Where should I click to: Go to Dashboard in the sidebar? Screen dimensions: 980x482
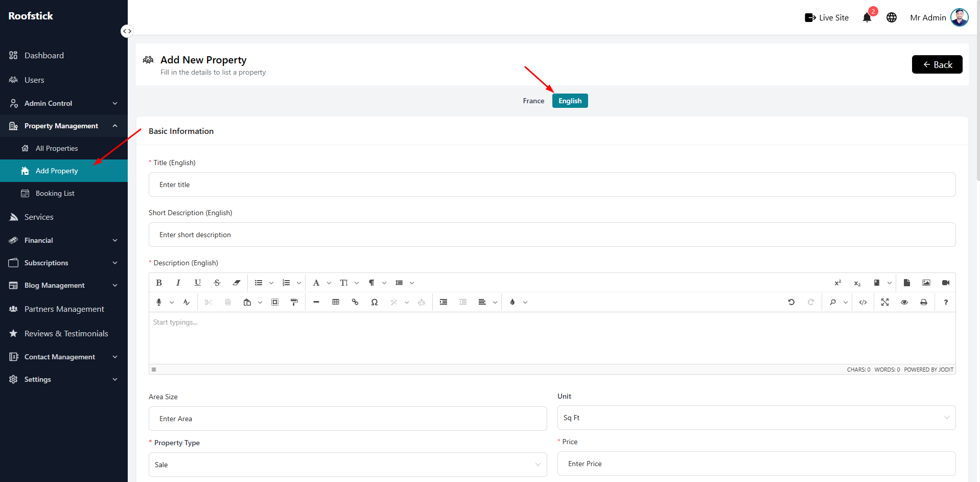64,55
